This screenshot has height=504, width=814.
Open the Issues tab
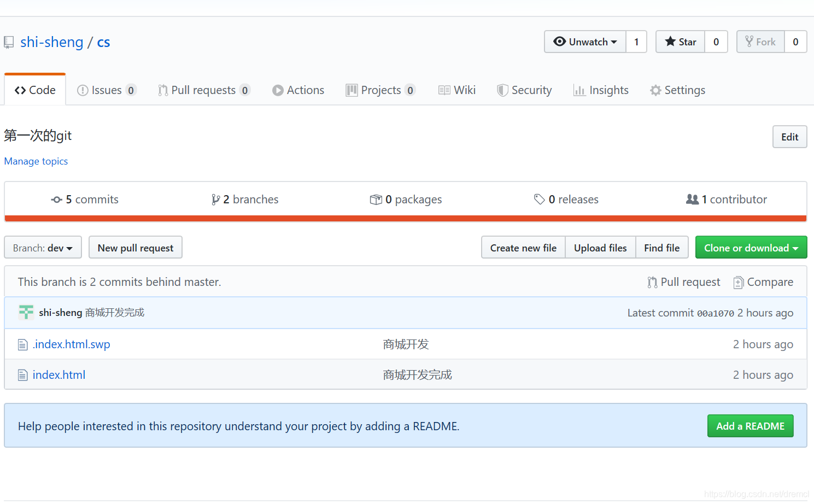coord(107,90)
